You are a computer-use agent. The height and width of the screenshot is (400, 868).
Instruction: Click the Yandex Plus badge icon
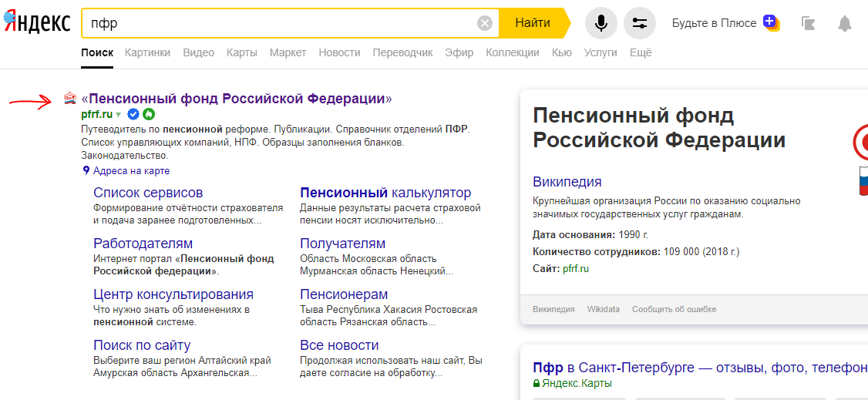tap(771, 22)
